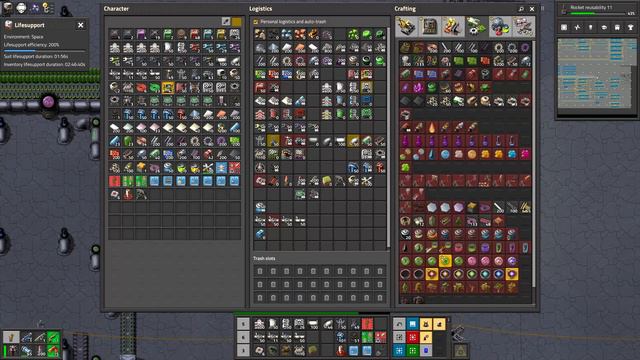
Task: Click the pipette icon in Character panel
Action: [226, 21]
